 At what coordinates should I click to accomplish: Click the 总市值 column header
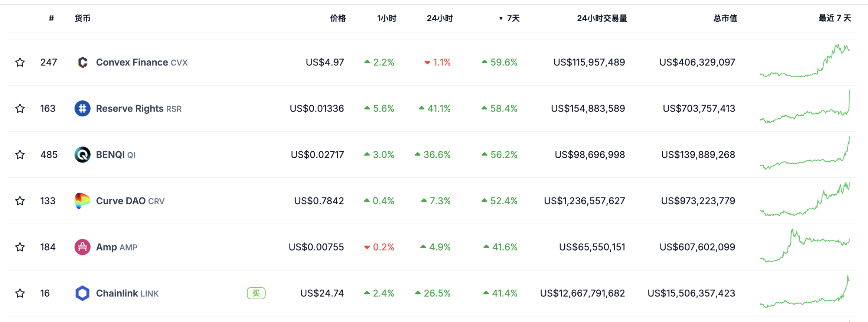pos(725,18)
